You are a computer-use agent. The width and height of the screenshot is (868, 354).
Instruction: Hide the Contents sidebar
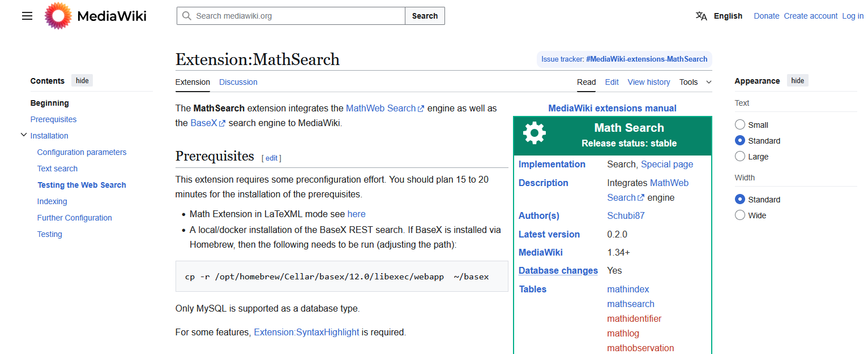click(x=82, y=81)
